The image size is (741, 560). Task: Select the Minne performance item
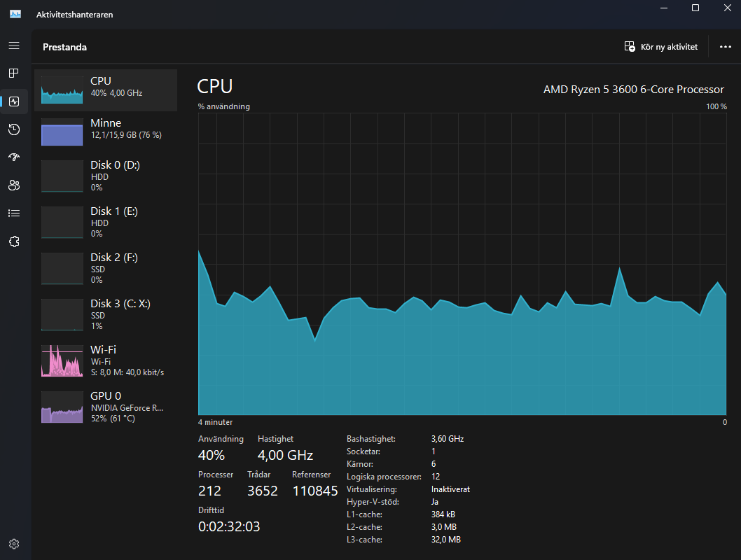[106, 132]
